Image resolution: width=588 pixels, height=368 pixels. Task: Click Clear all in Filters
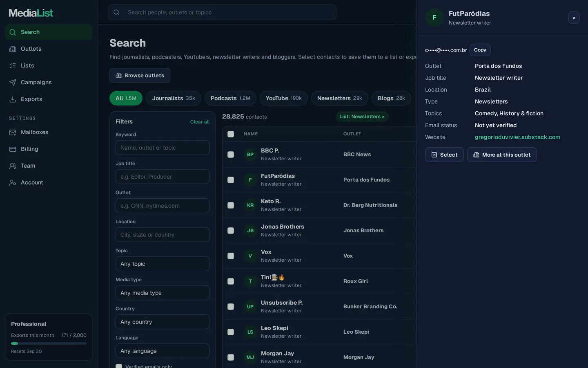click(200, 122)
